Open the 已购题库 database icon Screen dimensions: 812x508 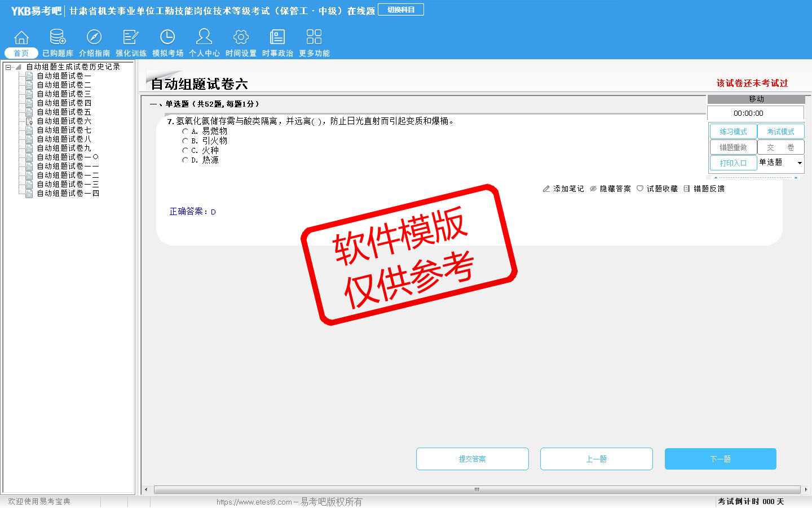58,37
